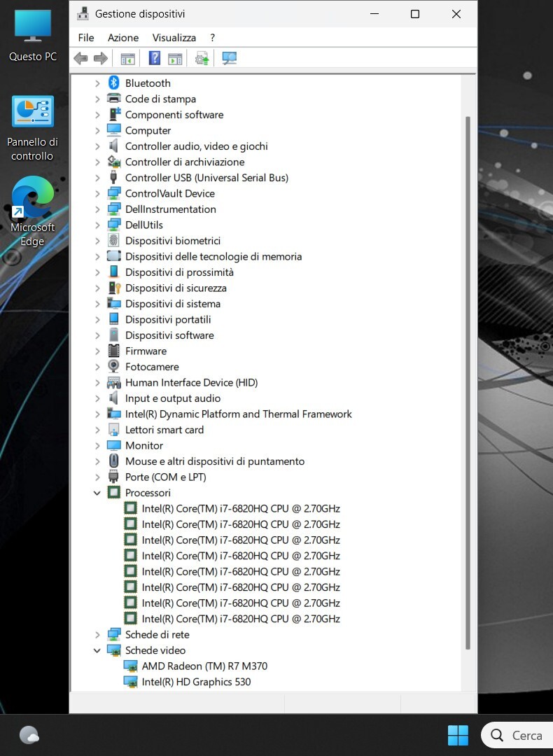The width and height of the screenshot is (553, 756).
Task: Open the File menu
Action: [x=86, y=38]
